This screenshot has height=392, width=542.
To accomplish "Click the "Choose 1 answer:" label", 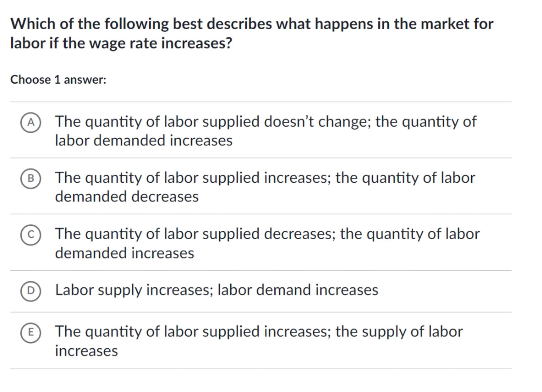I will pyautogui.click(x=58, y=80).
